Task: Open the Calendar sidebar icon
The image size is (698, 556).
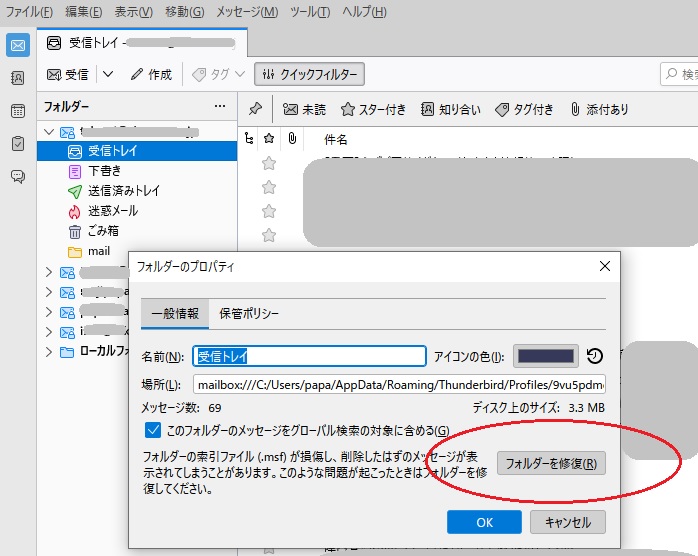Action: pyautogui.click(x=17, y=111)
